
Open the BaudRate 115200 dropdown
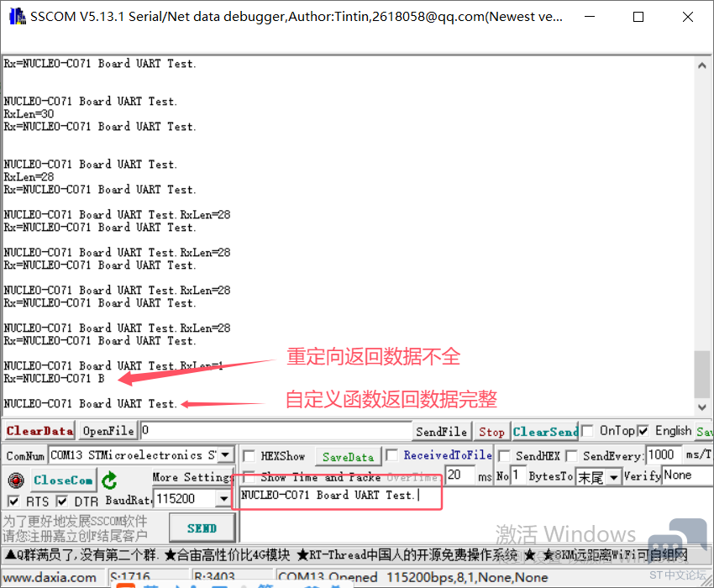pos(223,499)
